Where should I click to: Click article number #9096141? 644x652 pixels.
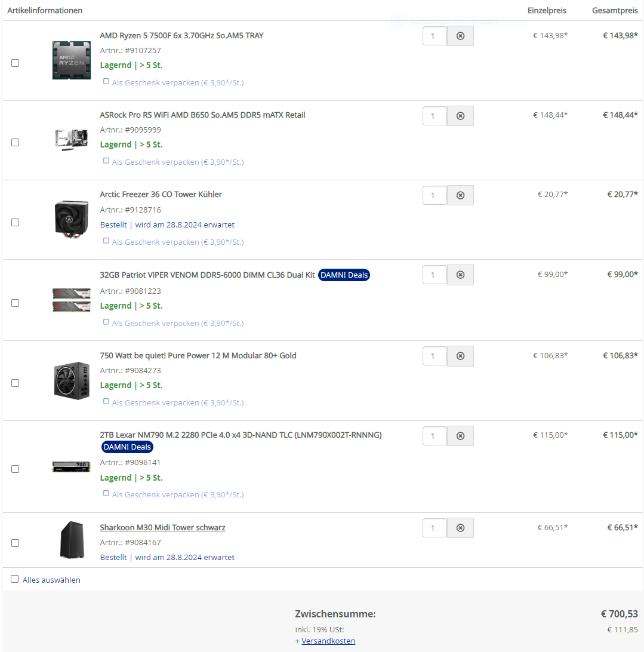click(x=143, y=463)
